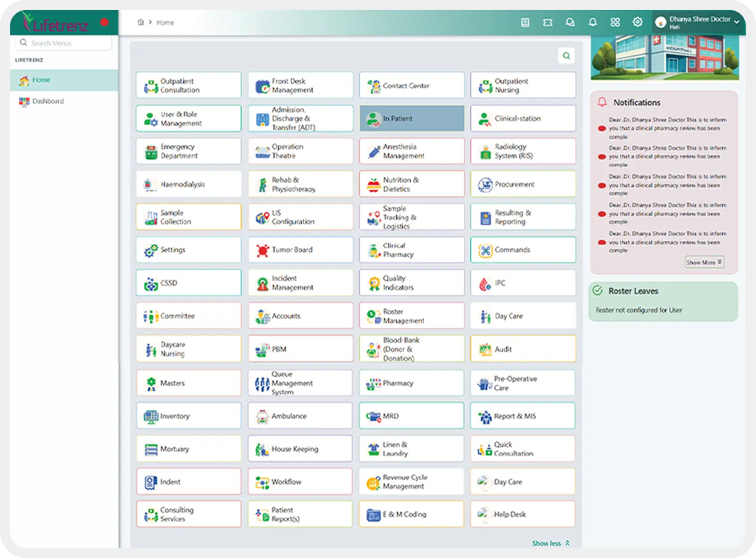Select Home in the sidebar menu

pos(64,80)
